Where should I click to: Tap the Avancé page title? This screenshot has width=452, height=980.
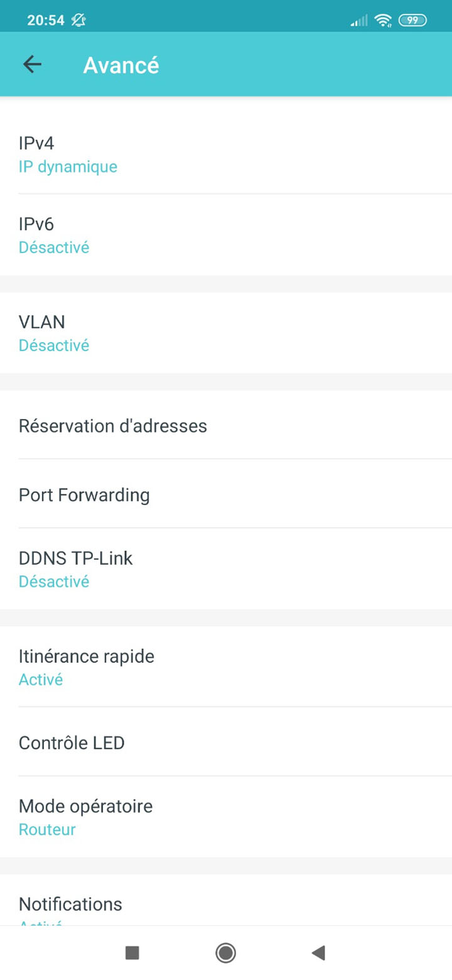coord(121,65)
